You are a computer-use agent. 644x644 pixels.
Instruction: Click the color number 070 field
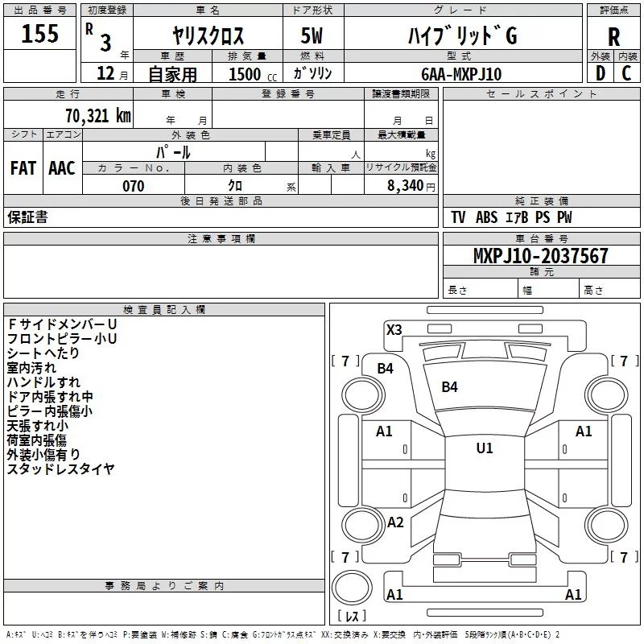tap(134, 186)
